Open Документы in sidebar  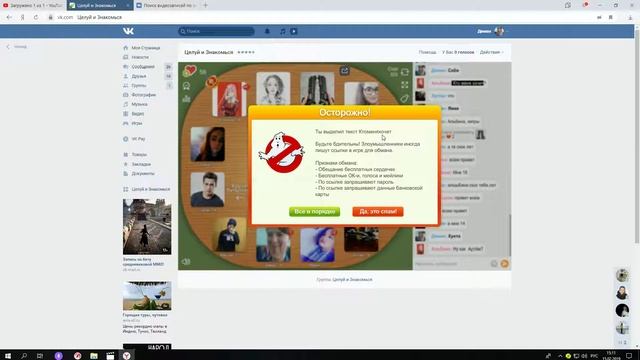[x=143, y=173]
